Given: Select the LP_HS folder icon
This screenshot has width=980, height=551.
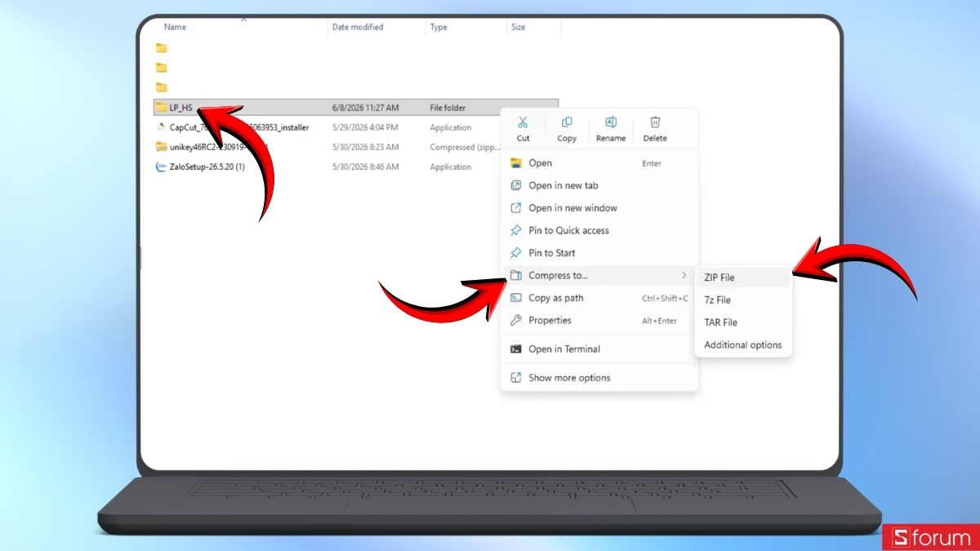Looking at the screenshot, I should [161, 107].
